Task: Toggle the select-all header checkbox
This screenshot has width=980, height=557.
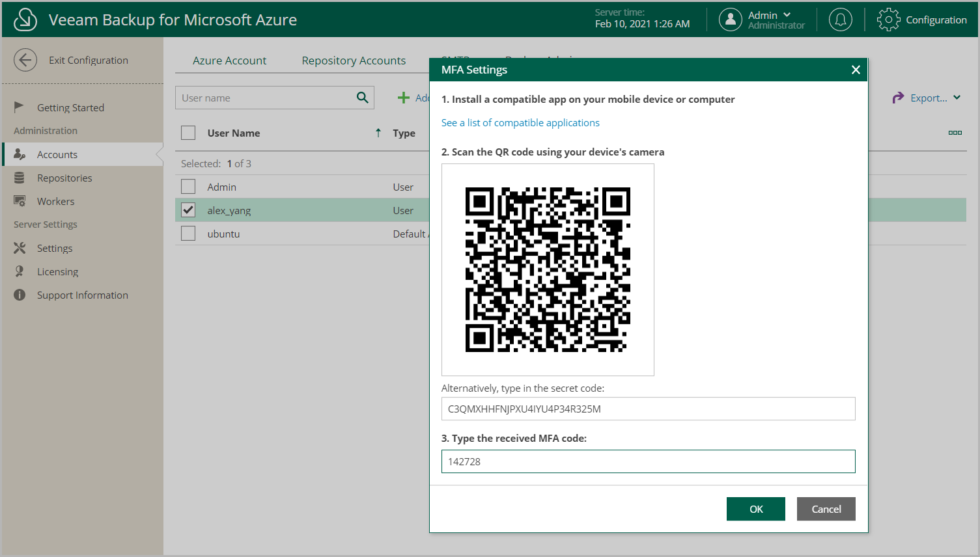Action: (188, 133)
